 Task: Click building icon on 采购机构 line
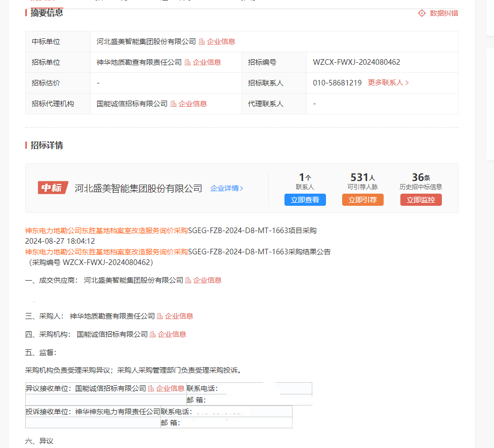[153, 334]
